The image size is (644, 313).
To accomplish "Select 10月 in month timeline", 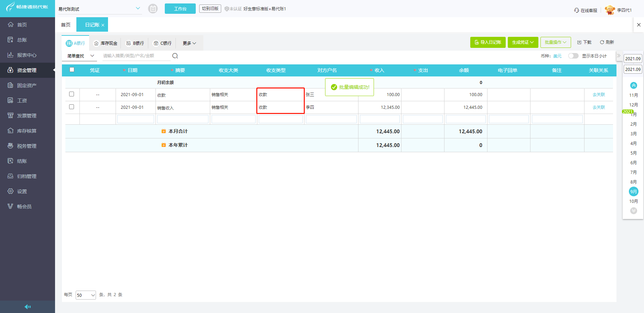I will tap(633, 201).
